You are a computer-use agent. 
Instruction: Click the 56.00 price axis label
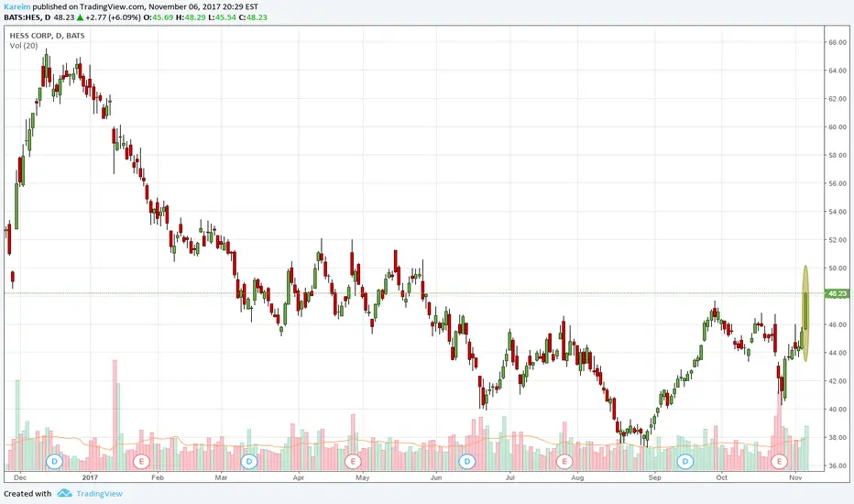(x=838, y=183)
